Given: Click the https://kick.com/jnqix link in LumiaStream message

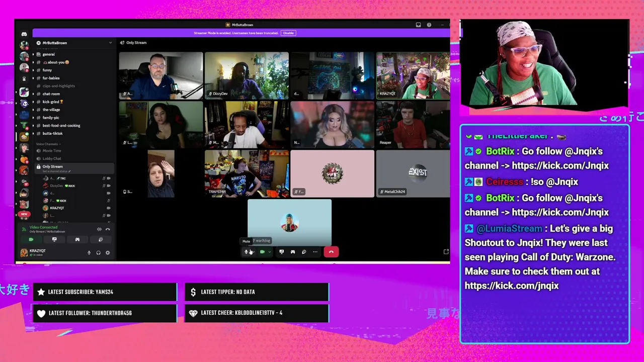Looking at the screenshot, I should (x=512, y=286).
